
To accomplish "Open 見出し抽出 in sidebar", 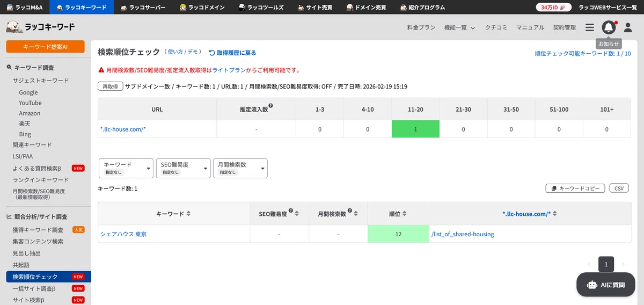I will pos(26,253).
